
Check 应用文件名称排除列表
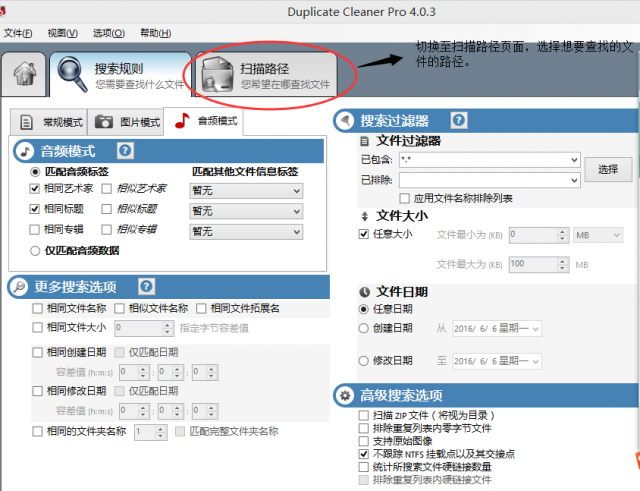tap(404, 199)
